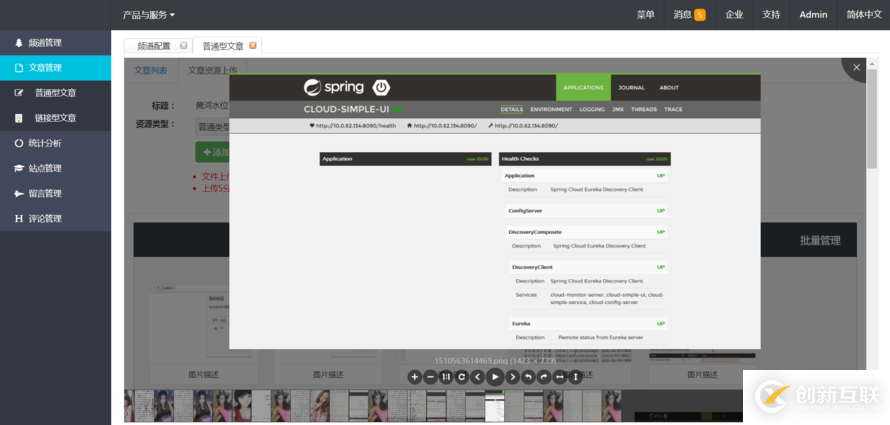This screenshot has width=890, height=425.
Task: Open the 产品与服务 dropdown menu
Action: point(149,15)
